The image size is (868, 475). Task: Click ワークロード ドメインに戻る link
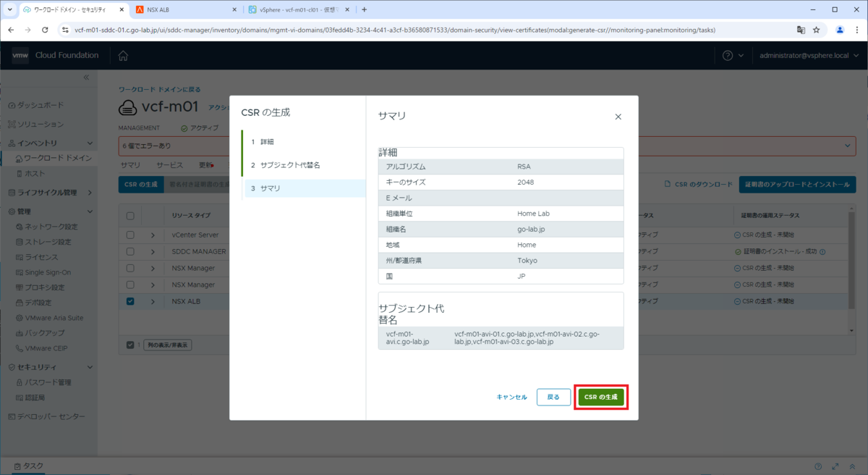pos(160,90)
